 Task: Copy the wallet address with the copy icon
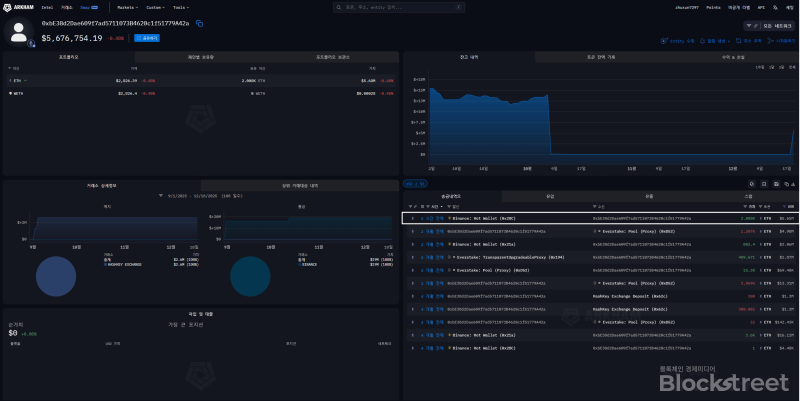pos(199,23)
